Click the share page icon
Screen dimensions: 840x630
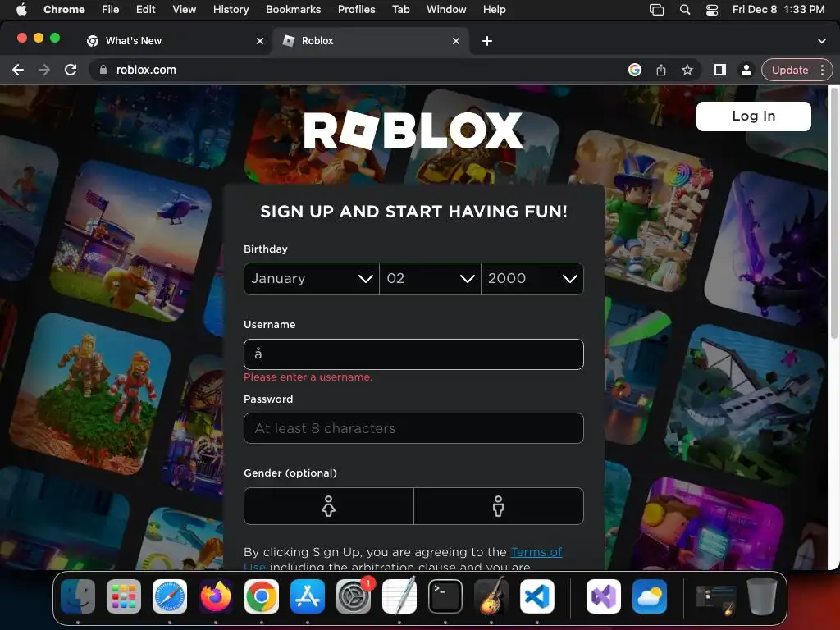click(x=661, y=70)
